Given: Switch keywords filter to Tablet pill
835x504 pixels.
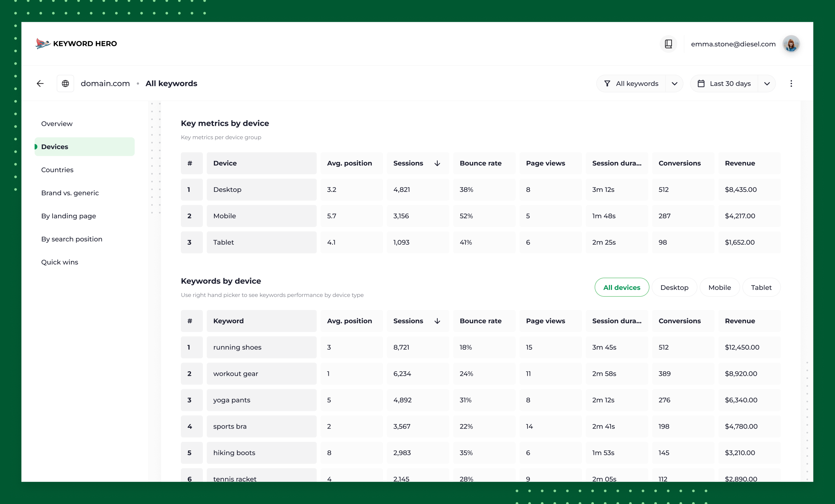Looking at the screenshot, I should tap(761, 287).
